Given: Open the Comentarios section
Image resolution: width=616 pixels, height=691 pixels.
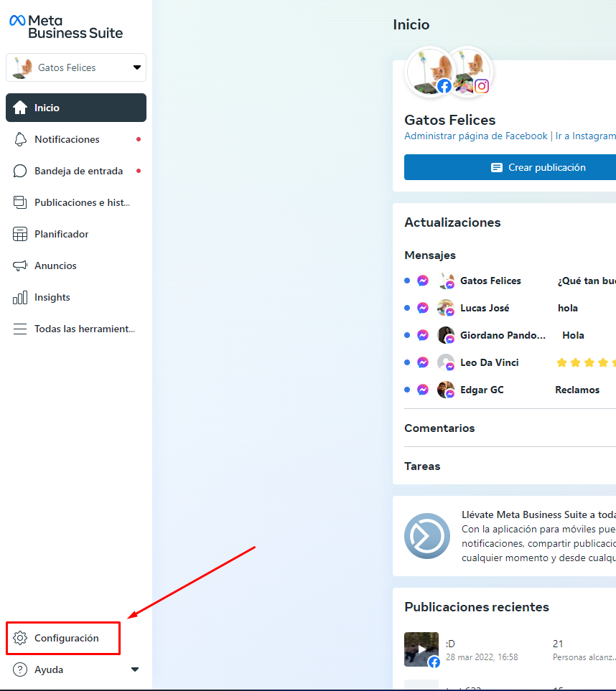Looking at the screenshot, I should point(439,428).
